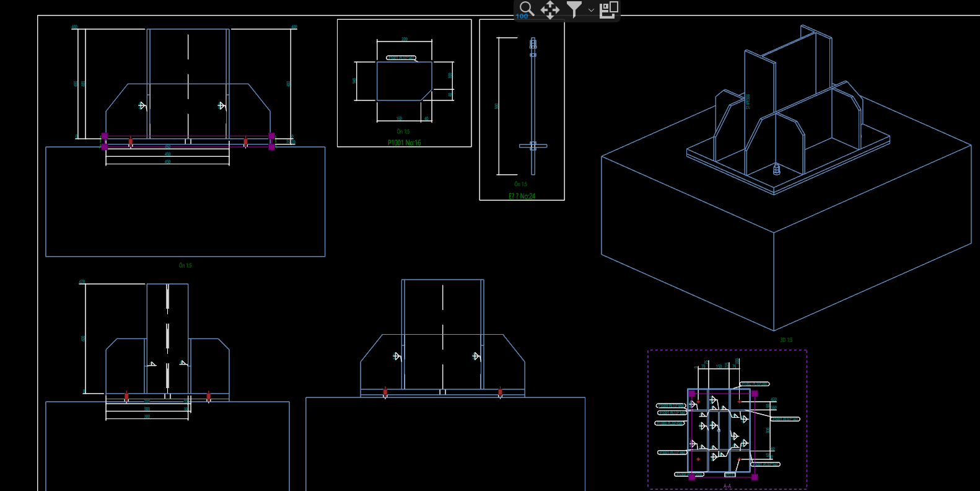Viewport: 980px width, 491px height.
Task: Select the P1001 No:16 view label
Action: (x=404, y=143)
